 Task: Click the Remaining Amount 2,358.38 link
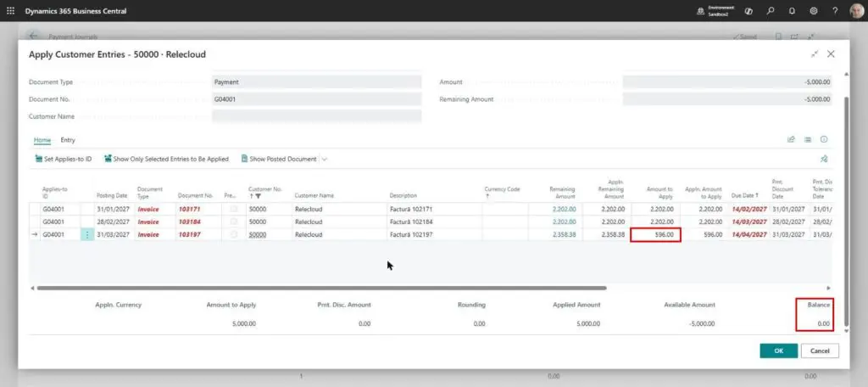tap(564, 234)
